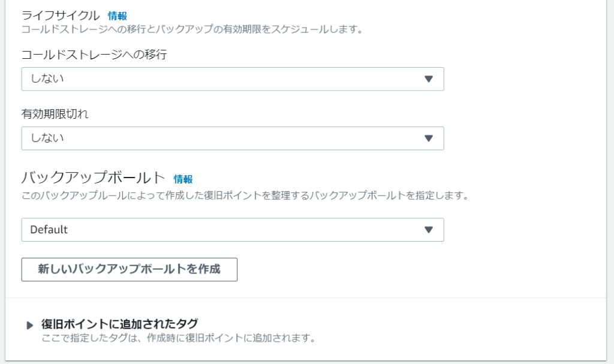The image size is (614, 364).
Task: Click the arrow icon of the 有効期限切れ selector
Action: click(x=428, y=138)
